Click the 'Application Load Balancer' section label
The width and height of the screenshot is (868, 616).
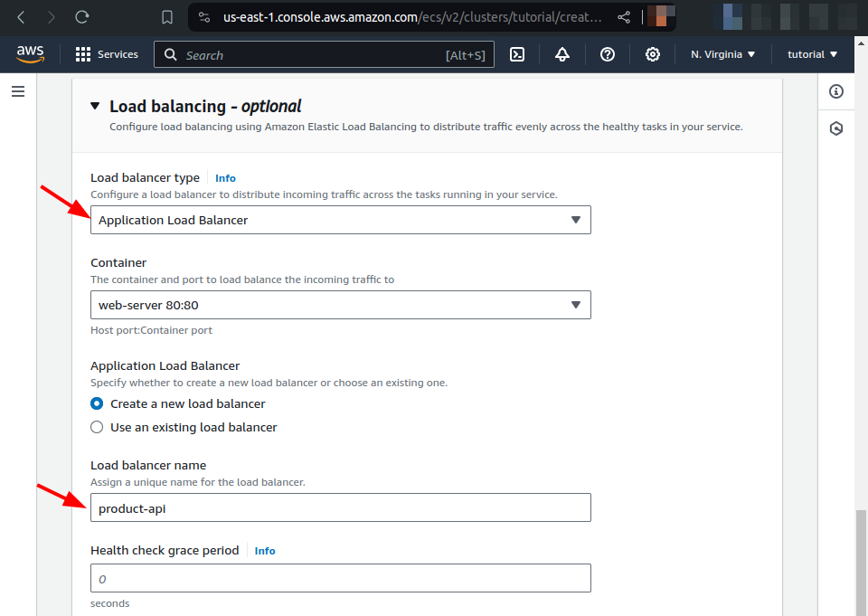(x=165, y=365)
